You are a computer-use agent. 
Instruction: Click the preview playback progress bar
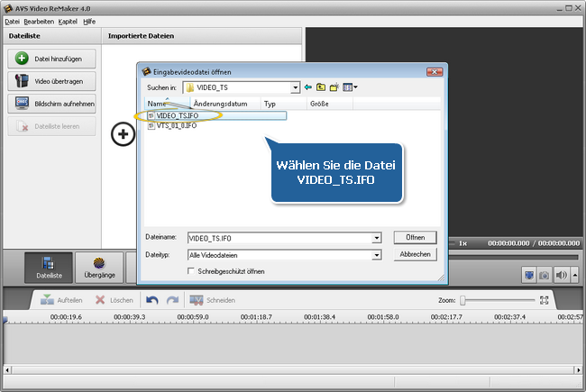point(514,257)
